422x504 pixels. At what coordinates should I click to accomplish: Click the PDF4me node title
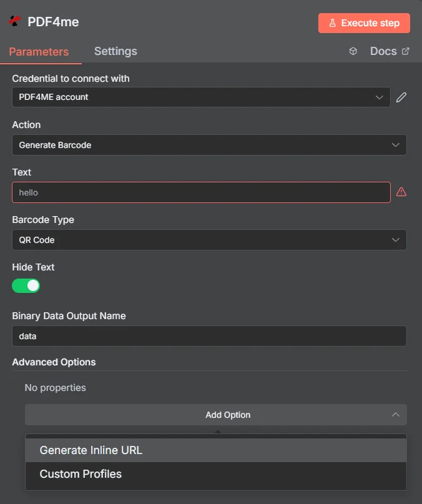coord(53,22)
